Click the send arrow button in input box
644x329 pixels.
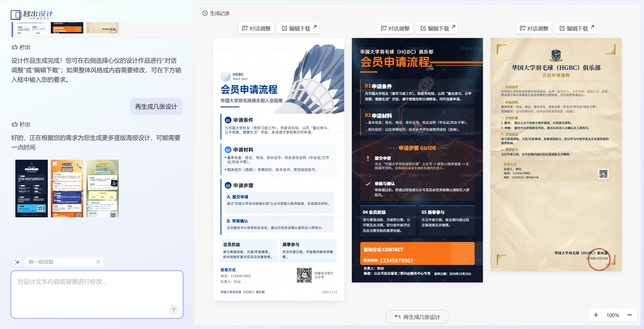(174, 310)
